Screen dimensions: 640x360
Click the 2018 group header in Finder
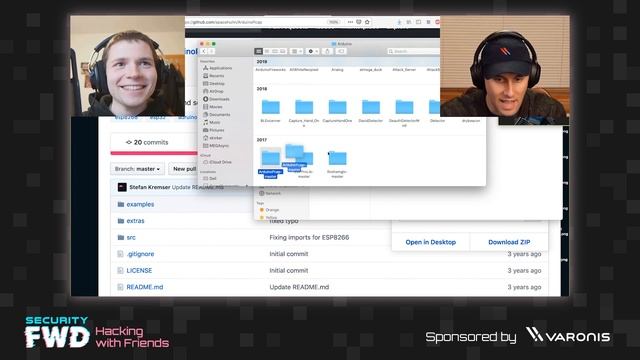(x=262, y=89)
